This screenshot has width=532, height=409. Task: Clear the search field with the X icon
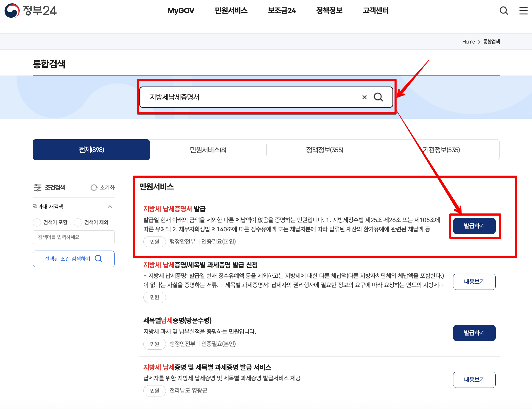364,97
